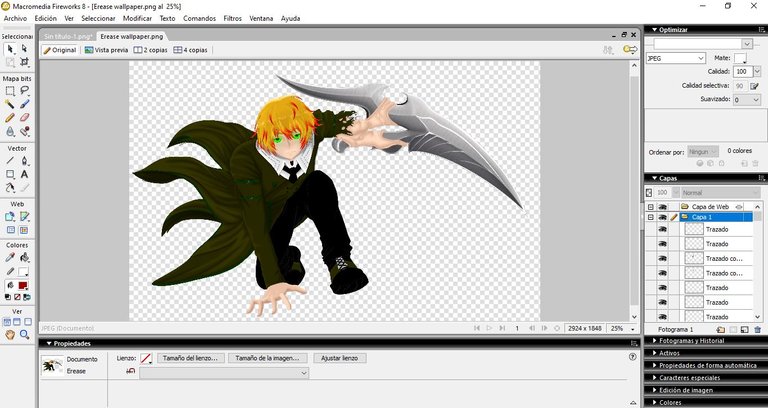
Task: Select the Text tool
Action: click(x=24, y=174)
